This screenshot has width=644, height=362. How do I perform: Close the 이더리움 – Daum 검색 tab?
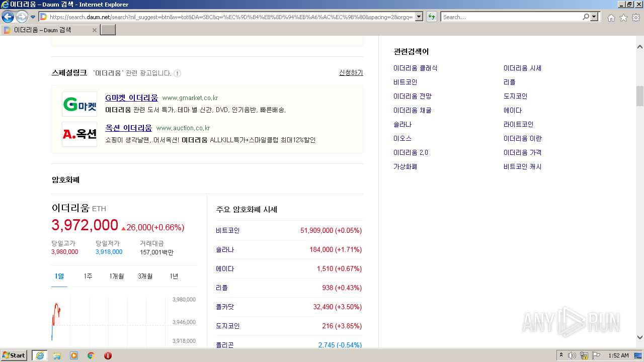pyautogui.click(x=94, y=30)
